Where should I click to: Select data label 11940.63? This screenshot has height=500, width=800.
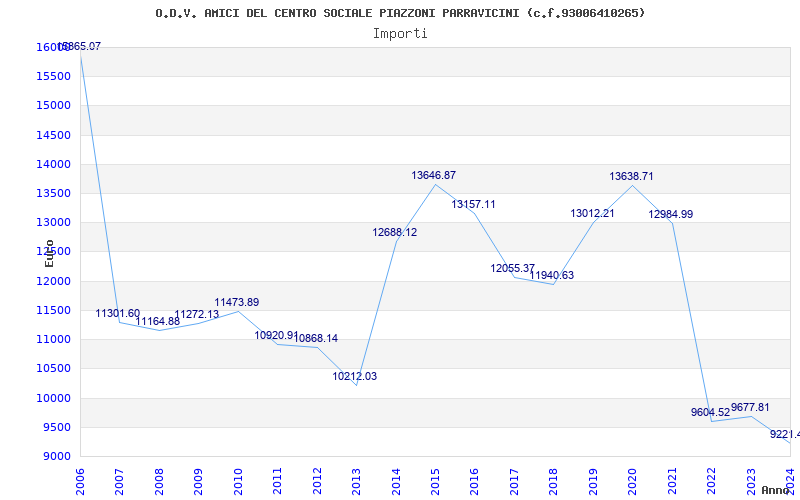552,275
